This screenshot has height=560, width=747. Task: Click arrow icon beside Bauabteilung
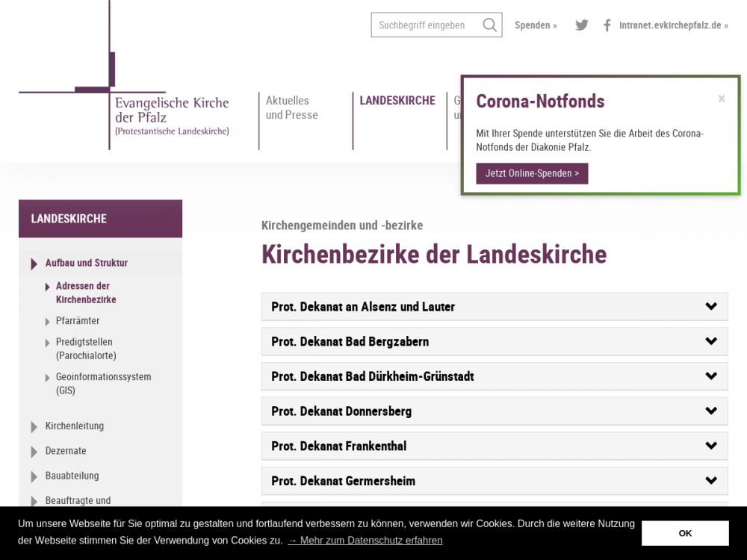point(34,476)
